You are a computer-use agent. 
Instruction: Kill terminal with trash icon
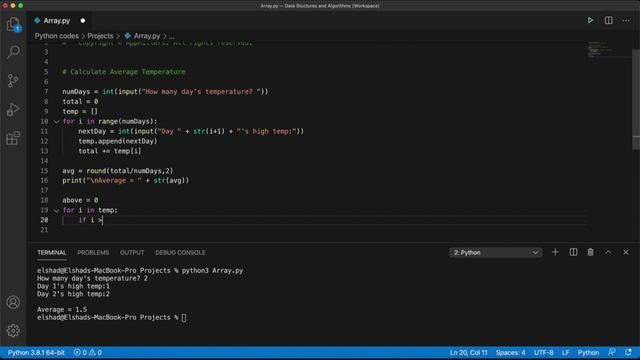[x=590, y=252]
